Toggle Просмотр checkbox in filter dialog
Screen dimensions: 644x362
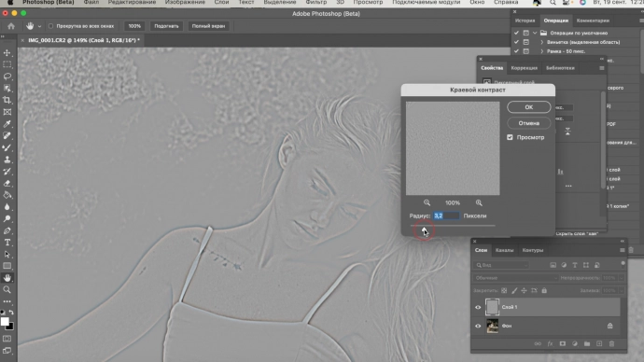pyautogui.click(x=510, y=137)
